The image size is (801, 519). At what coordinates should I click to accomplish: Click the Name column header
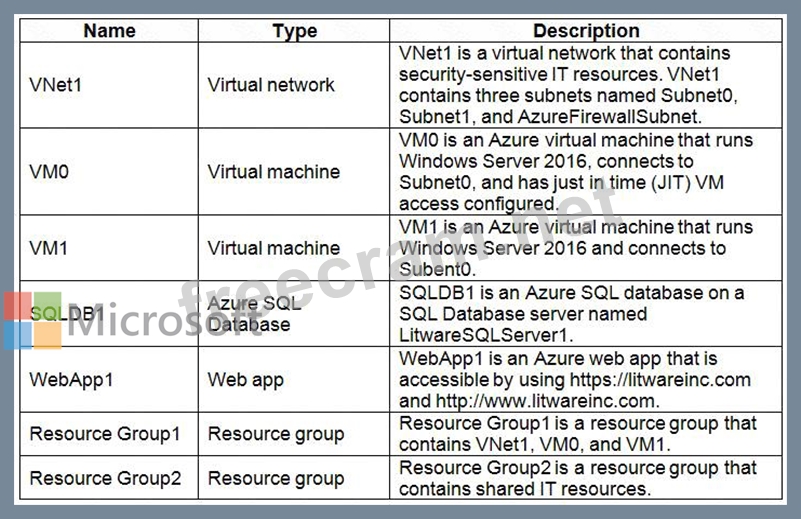click(x=109, y=31)
